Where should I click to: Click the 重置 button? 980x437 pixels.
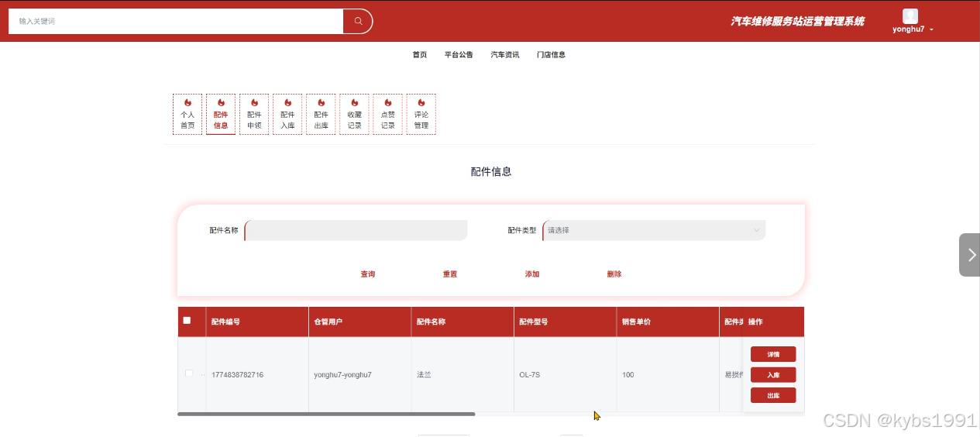[450, 274]
